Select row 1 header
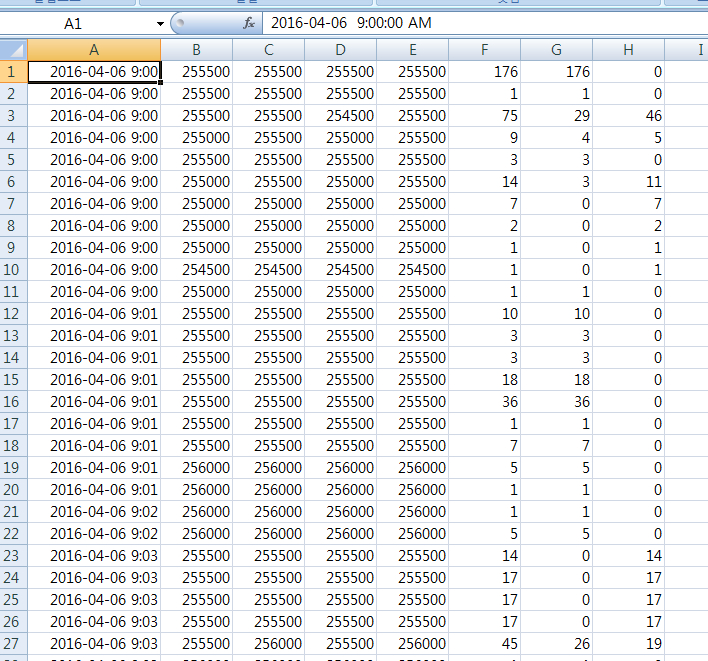708x661 pixels. [13, 71]
